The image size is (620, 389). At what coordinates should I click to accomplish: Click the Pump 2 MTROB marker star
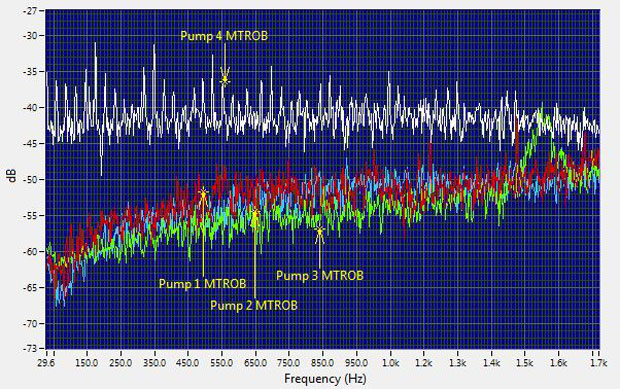(256, 214)
